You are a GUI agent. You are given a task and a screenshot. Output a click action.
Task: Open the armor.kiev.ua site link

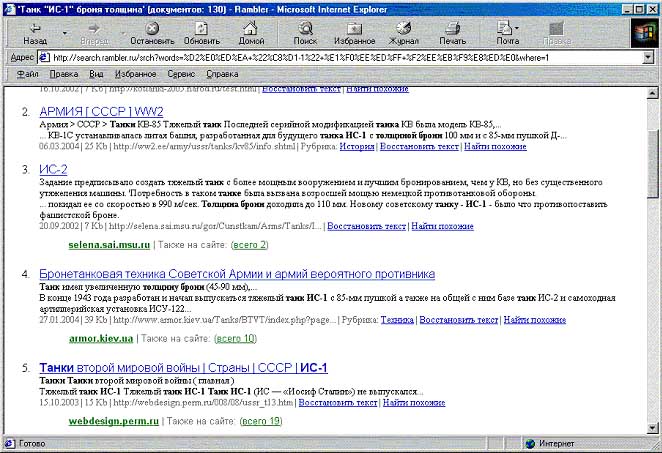coord(101,339)
